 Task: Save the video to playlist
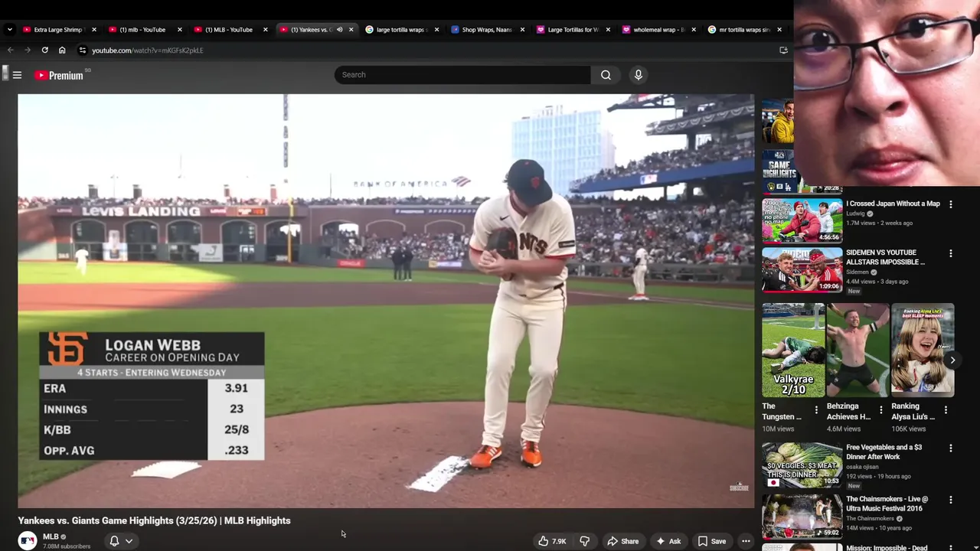click(711, 541)
